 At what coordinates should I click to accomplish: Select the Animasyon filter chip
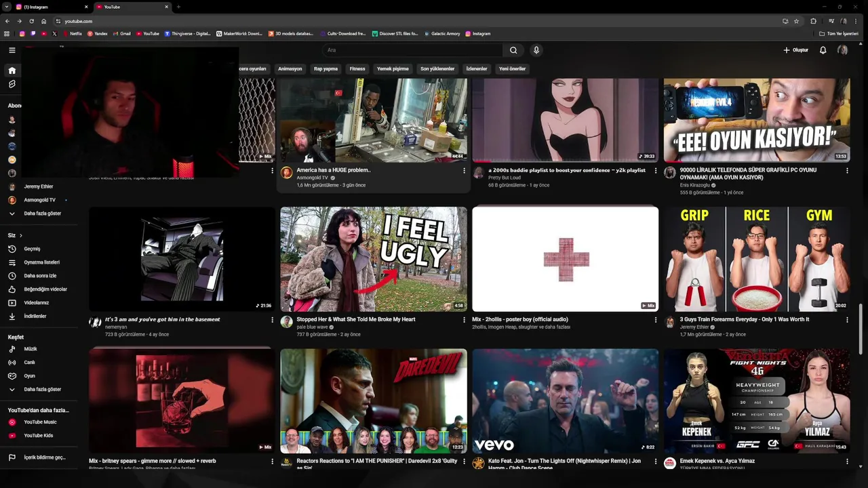(x=290, y=68)
